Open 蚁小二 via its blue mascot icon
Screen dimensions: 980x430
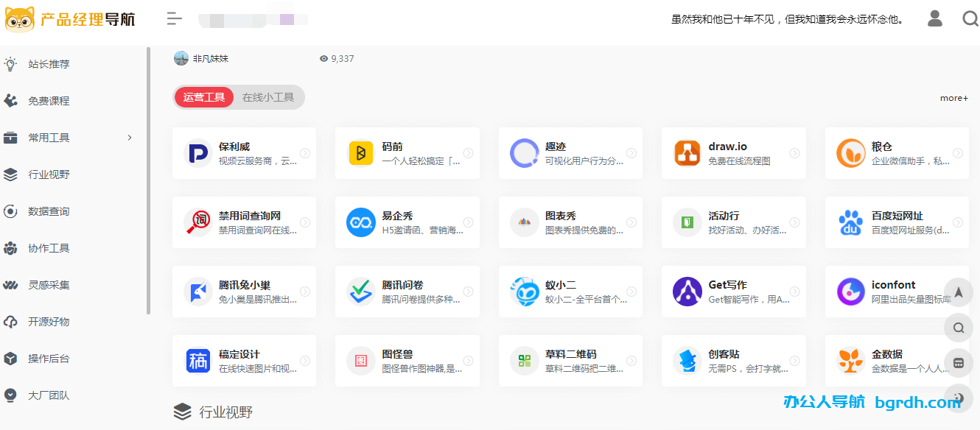pos(524,291)
